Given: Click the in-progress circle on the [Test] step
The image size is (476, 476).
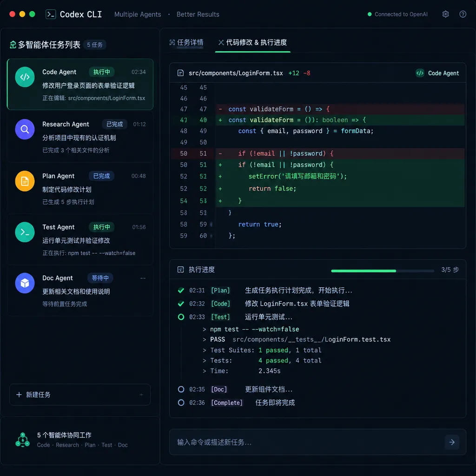Looking at the screenshot, I should point(181,317).
